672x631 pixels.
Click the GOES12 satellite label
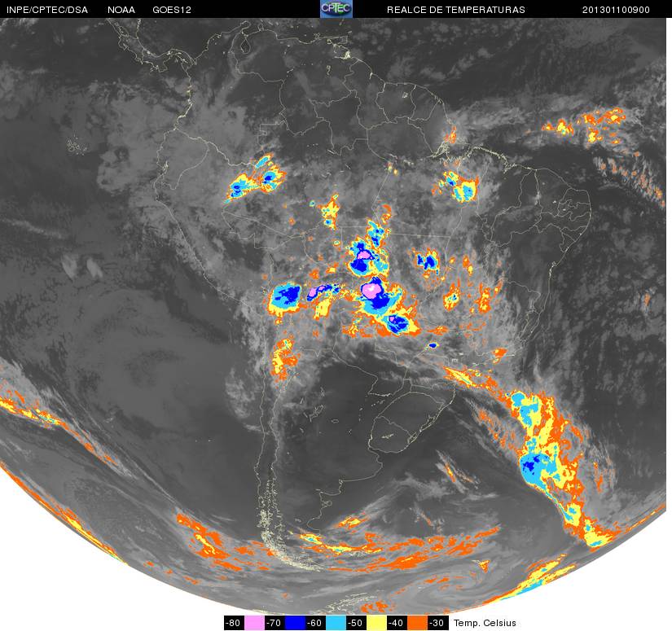(172, 10)
